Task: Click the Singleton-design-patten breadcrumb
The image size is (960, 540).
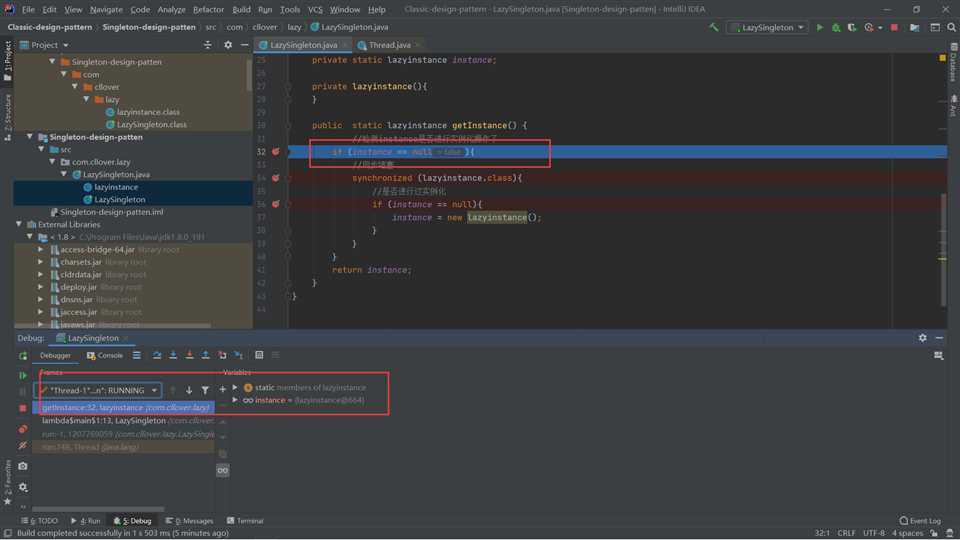Action: click(x=149, y=27)
